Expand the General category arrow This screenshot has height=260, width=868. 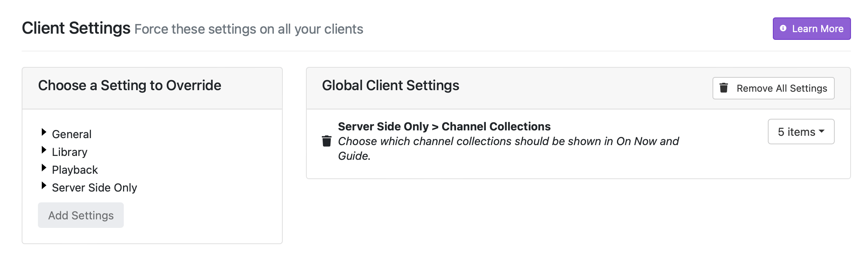[44, 132]
